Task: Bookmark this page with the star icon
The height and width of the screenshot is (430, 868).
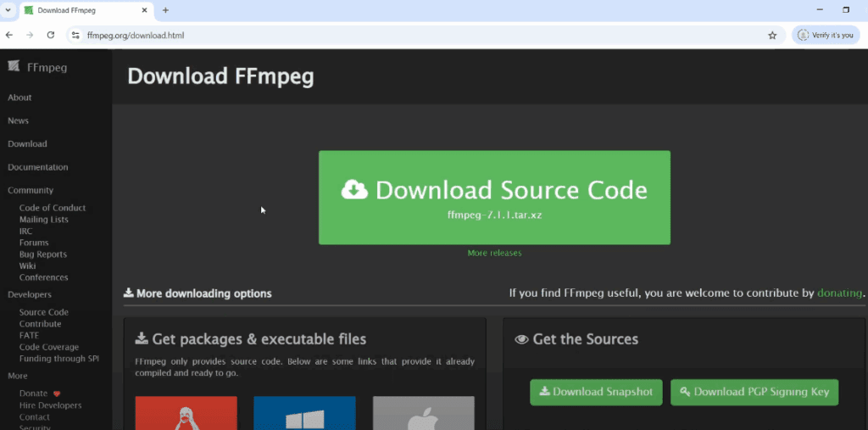Action: tap(772, 36)
